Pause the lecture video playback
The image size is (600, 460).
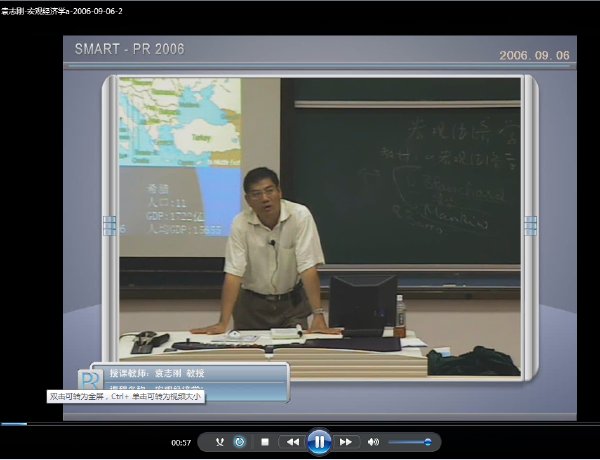pyautogui.click(x=319, y=442)
